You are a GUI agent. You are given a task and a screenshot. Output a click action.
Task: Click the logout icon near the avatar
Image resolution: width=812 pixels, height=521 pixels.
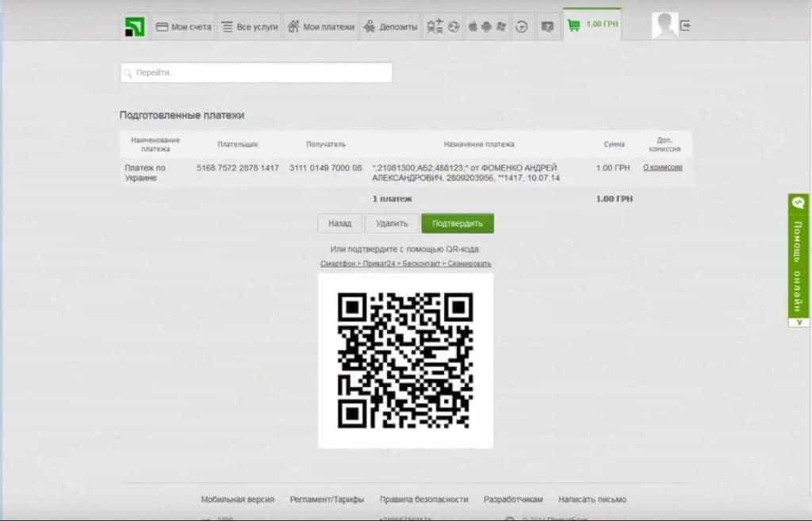point(686,24)
